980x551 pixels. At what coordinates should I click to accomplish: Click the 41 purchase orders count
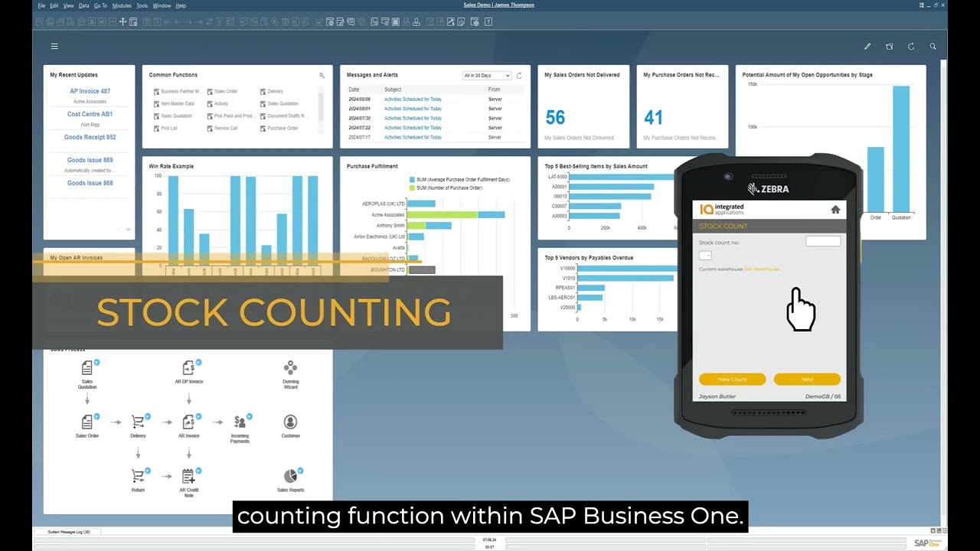653,118
